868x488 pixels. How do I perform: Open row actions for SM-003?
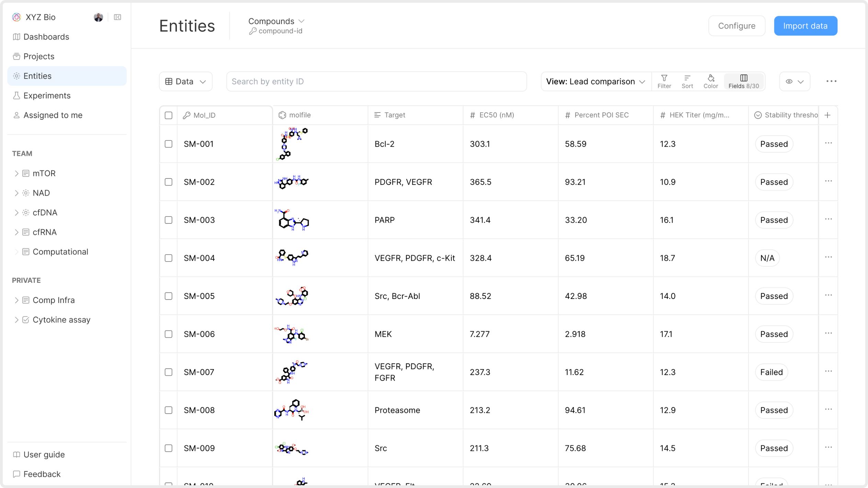coord(828,219)
